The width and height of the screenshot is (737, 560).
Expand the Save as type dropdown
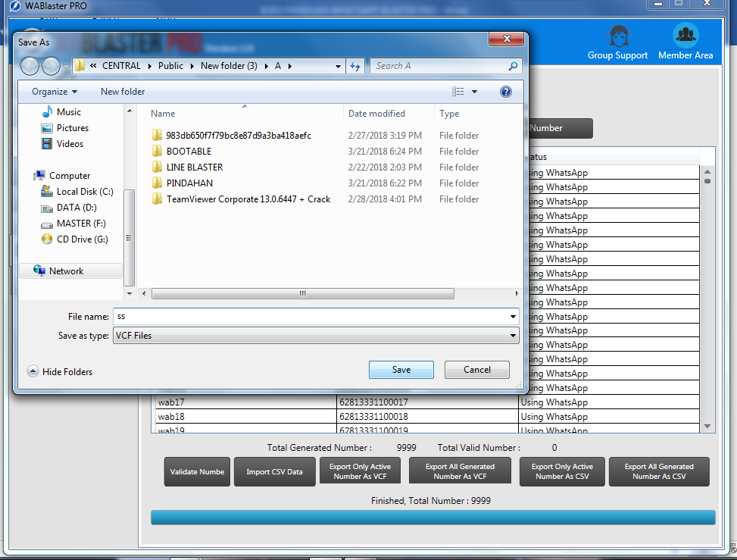click(513, 336)
